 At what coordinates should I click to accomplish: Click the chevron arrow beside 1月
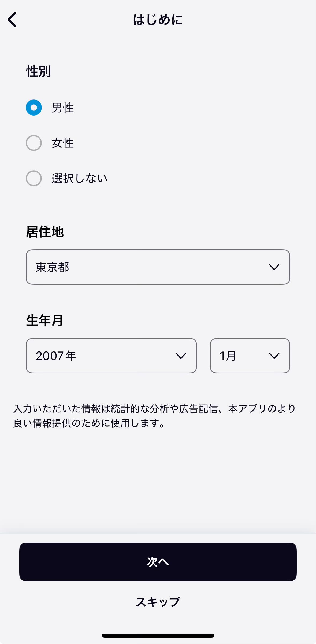[274, 356]
